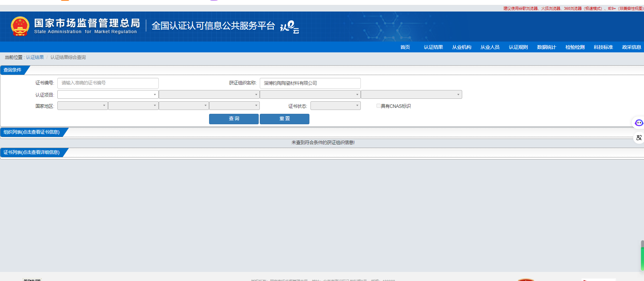Viewport: 644px width, 281px height.
Task: Click the 认e云 logo icon
Action: click(x=289, y=27)
